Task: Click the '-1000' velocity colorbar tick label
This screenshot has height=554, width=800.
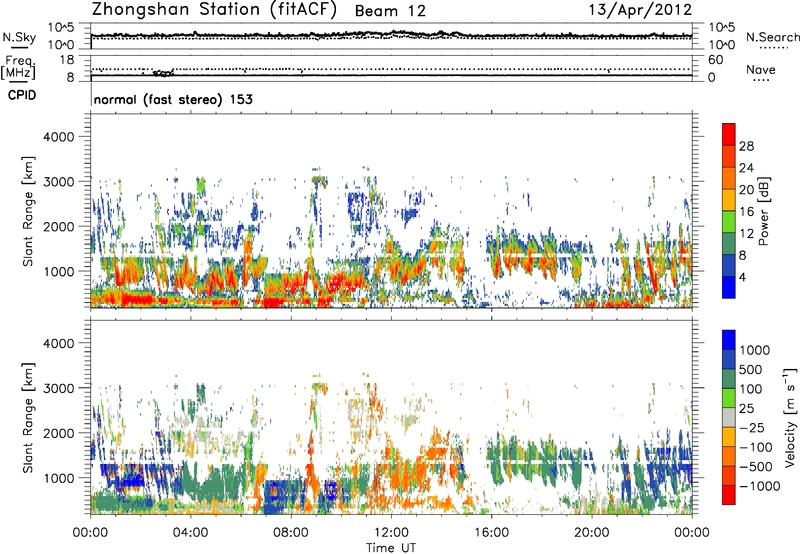Action: pyautogui.click(x=759, y=486)
